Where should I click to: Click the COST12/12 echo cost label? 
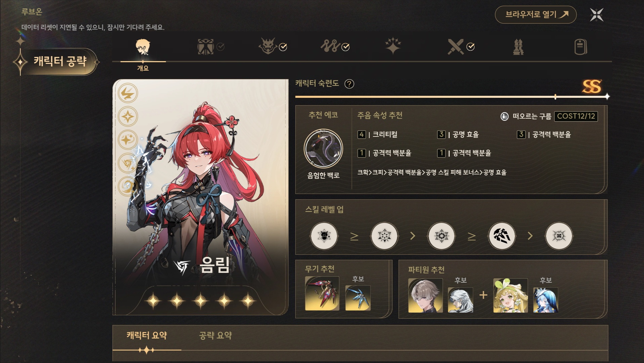point(576,116)
